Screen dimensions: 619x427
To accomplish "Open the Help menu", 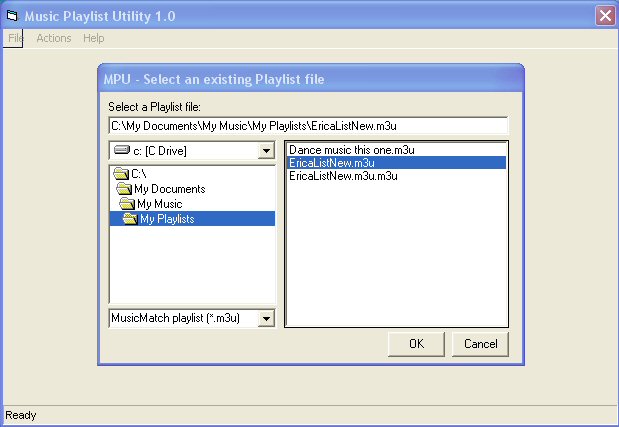I will click(94, 38).
